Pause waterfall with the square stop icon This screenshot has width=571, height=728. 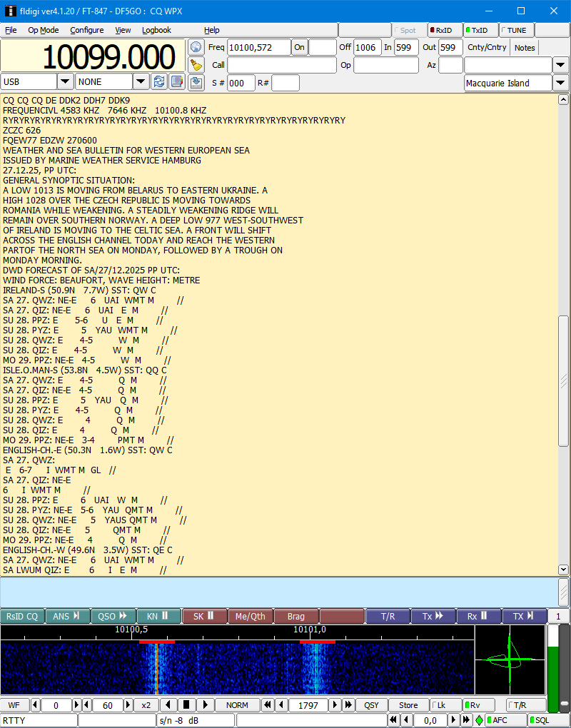(x=186, y=705)
